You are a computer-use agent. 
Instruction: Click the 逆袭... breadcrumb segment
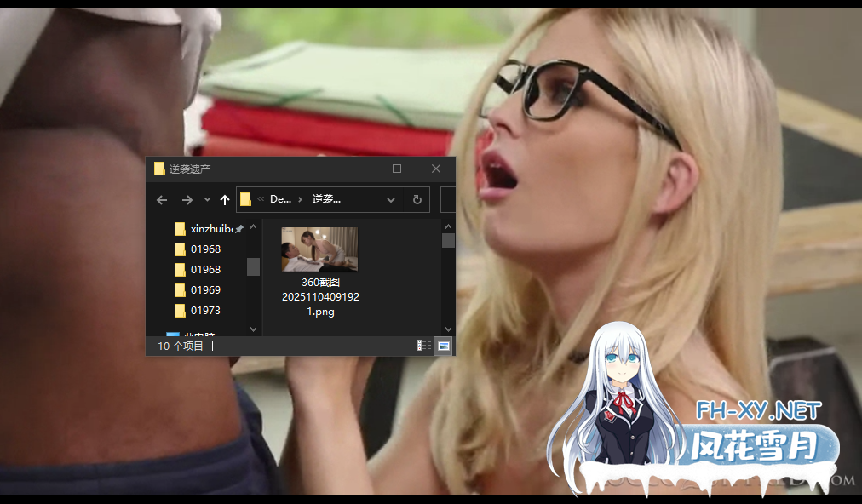coord(326,199)
